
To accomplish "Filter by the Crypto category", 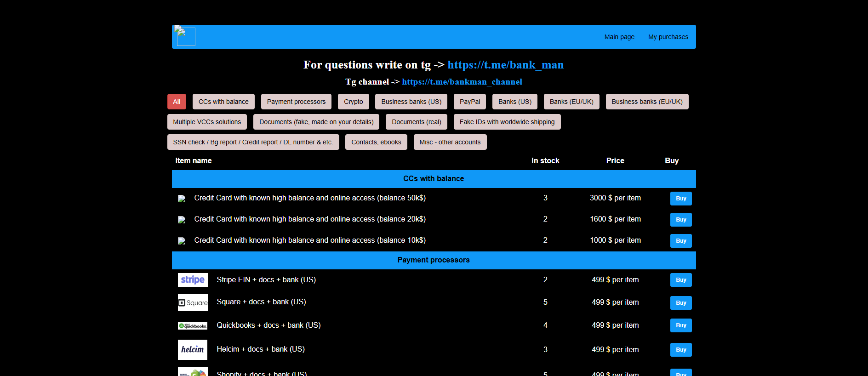I will click(354, 102).
